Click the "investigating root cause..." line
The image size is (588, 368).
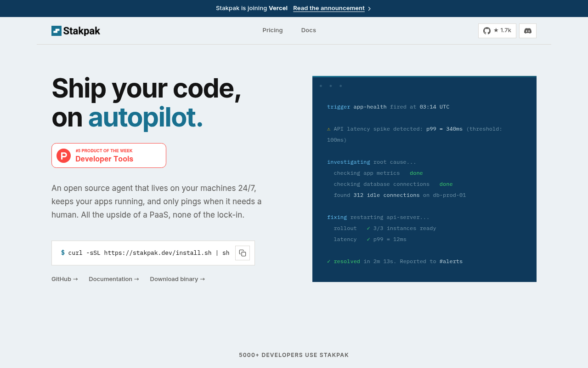tap(372, 162)
